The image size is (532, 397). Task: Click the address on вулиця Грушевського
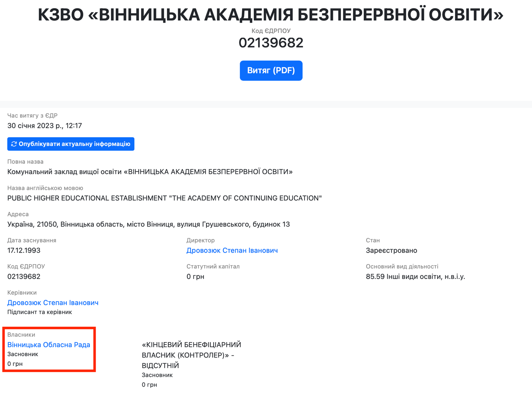149,224
